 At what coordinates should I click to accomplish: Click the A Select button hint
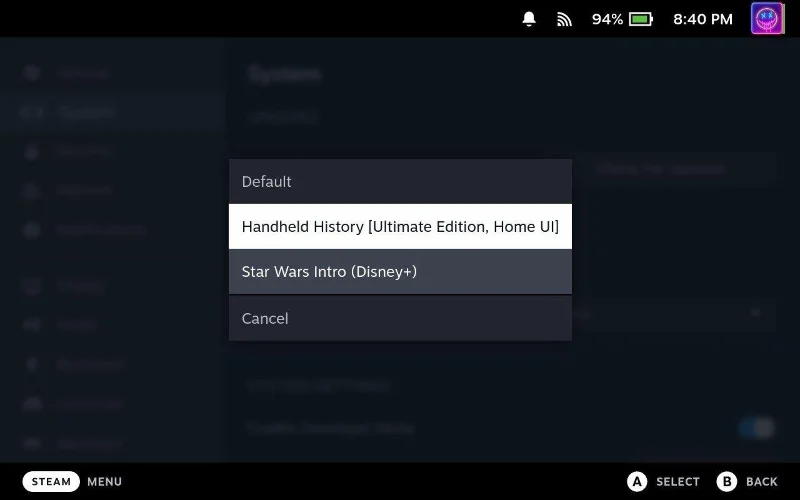coord(663,481)
